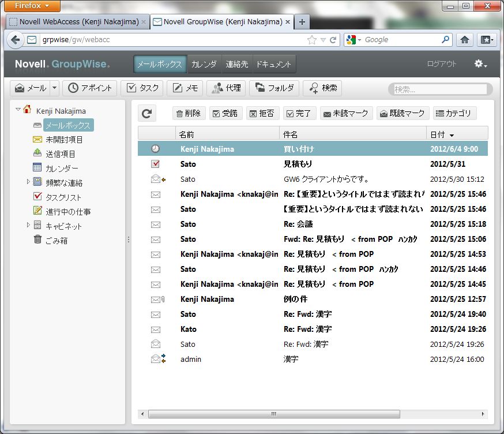Open 未開封項目 unread items folder
Image resolution: width=504 pixels, height=434 pixels.
(x=64, y=140)
